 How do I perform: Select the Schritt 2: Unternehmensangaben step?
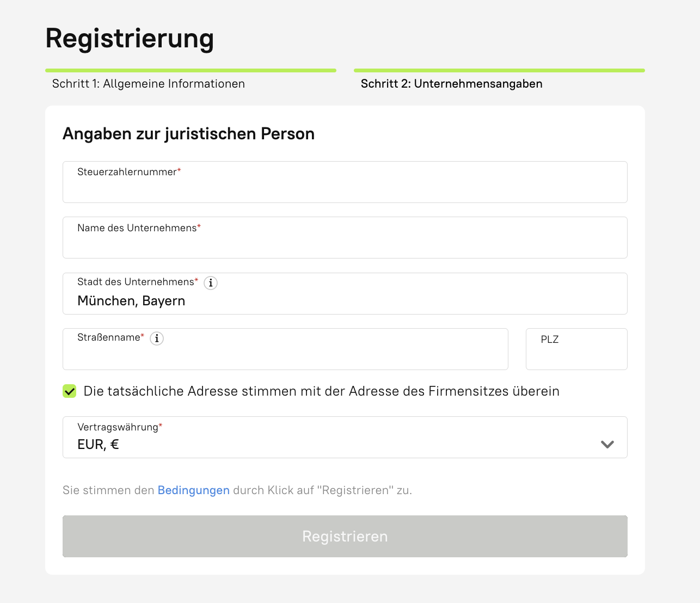451,84
